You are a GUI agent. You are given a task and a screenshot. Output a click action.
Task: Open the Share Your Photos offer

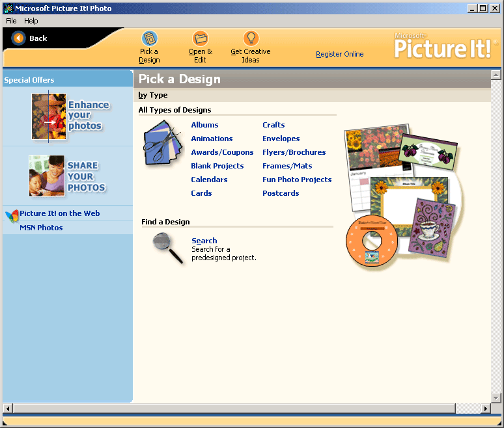coord(67,176)
